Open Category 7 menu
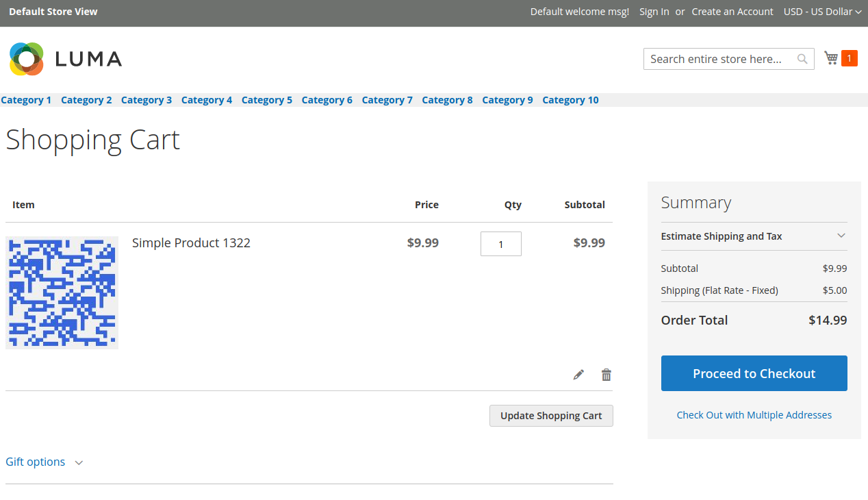The width and height of the screenshot is (868, 500). 387,100
